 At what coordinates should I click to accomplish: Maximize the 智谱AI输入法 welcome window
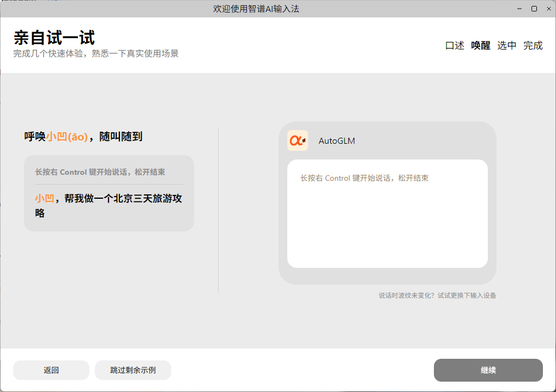534,9
